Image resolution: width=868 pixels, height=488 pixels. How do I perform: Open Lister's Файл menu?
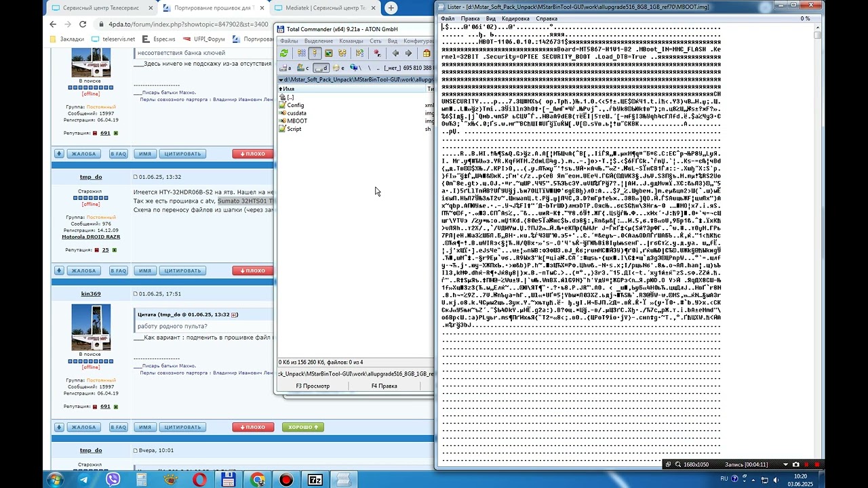[x=448, y=18]
